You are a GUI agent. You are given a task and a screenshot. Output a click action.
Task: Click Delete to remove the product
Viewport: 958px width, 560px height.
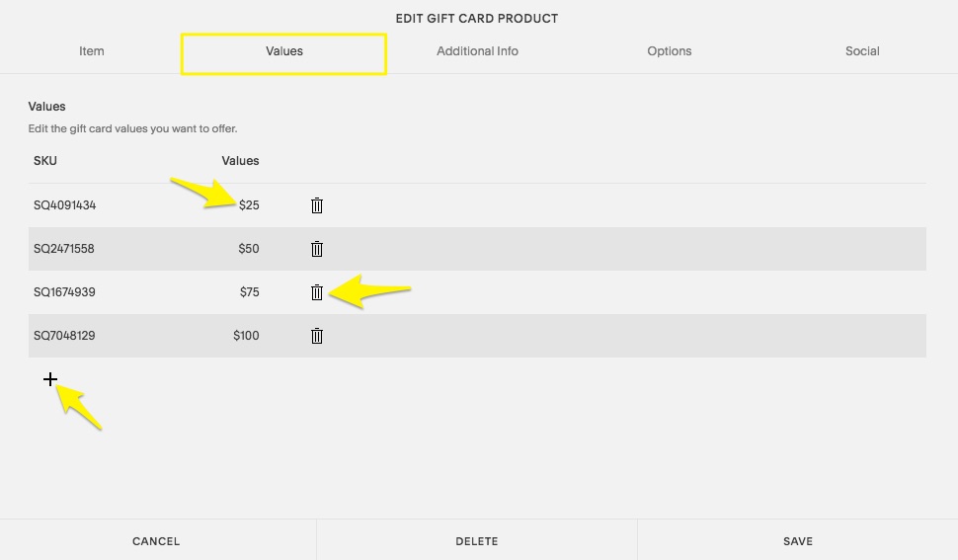477,541
